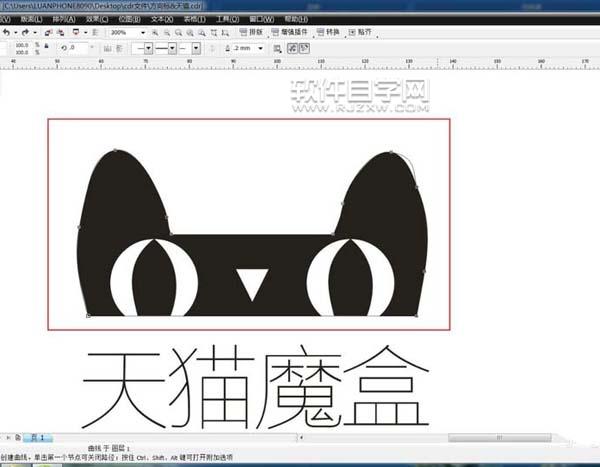Click the horizontal scrollbar thumb
The image size is (600, 467).
click(500, 437)
